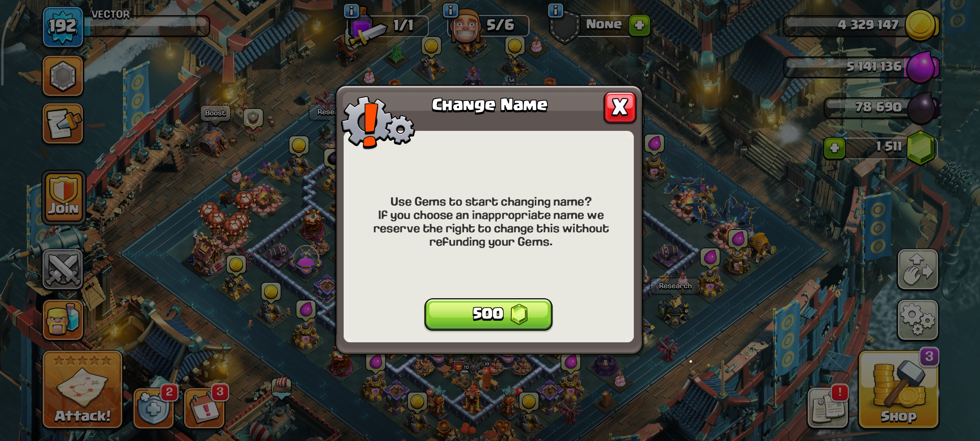Image resolution: width=980 pixels, height=441 pixels.
Task: Tap the Attack! map button
Action: pyautogui.click(x=82, y=389)
